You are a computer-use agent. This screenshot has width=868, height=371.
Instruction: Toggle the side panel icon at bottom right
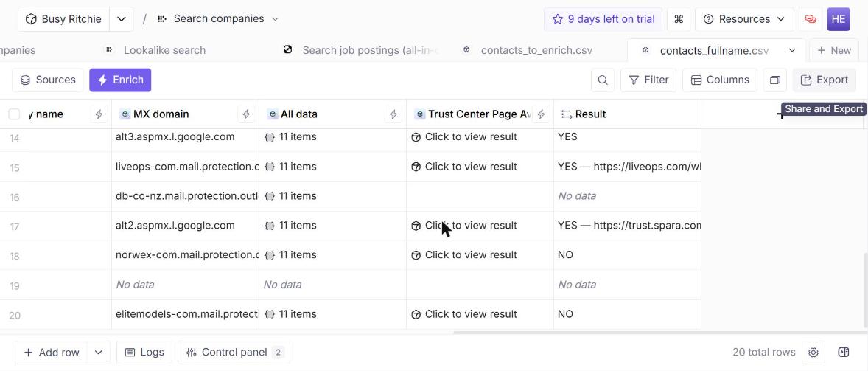[x=843, y=352]
